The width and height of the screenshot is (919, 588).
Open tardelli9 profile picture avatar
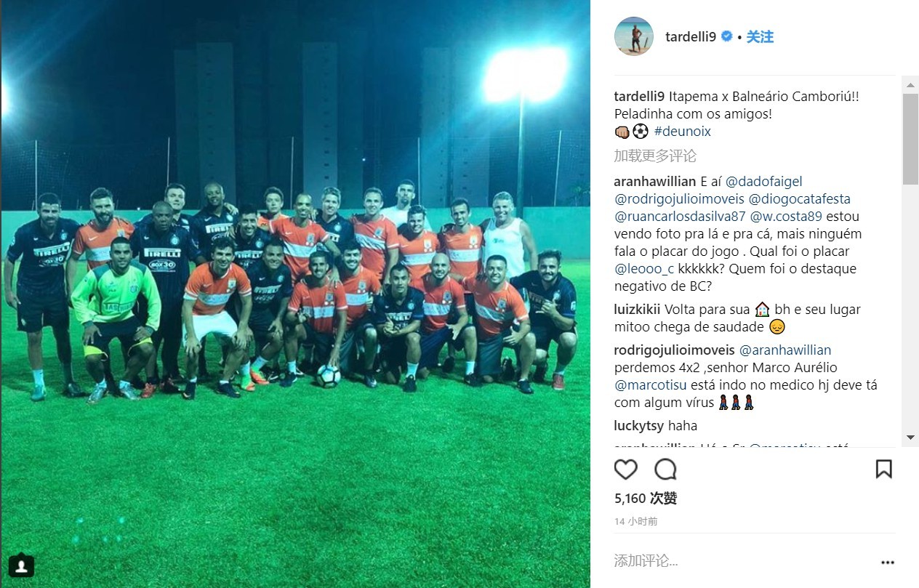coord(633,36)
